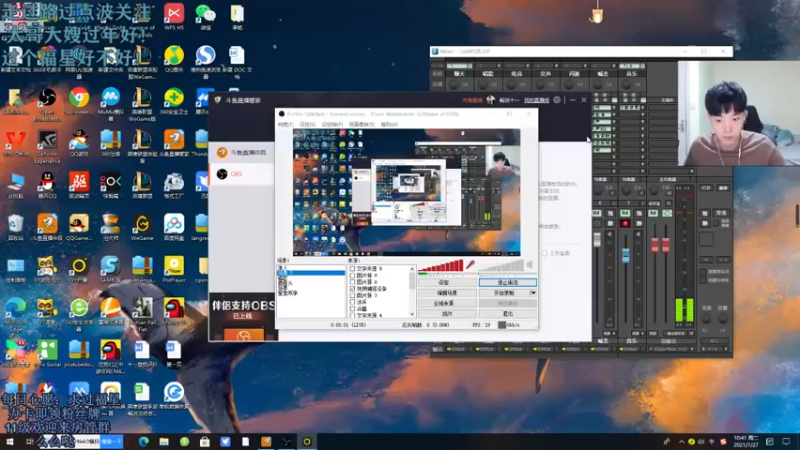Enable the 图片源 9 source checkbox
This screenshot has height=450, width=800.
click(x=352, y=275)
